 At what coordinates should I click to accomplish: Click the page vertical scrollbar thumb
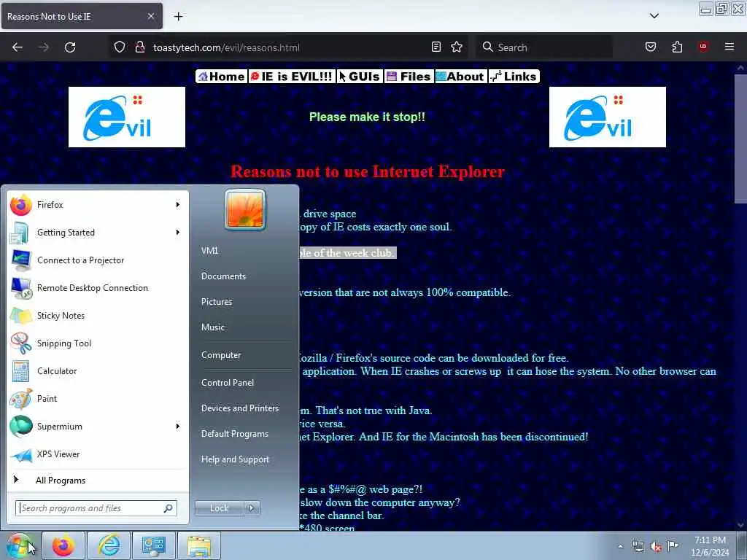pos(740,138)
